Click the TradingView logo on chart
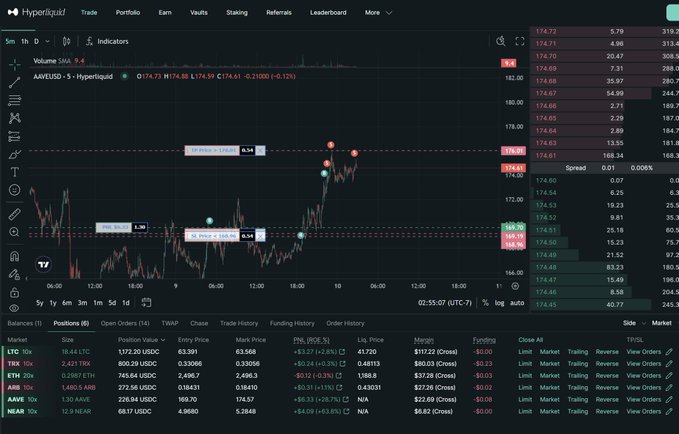This screenshot has height=434, width=679. pos(43,264)
